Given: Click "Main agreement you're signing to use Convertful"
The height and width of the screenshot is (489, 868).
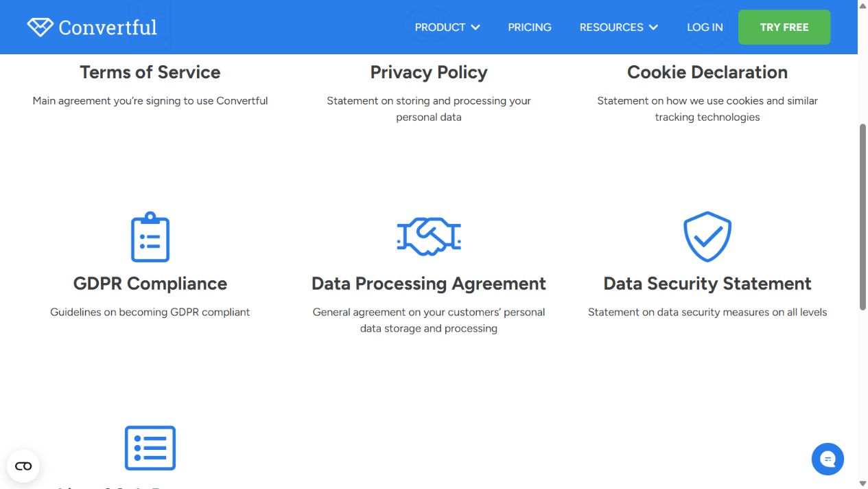Looking at the screenshot, I should point(150,101).
